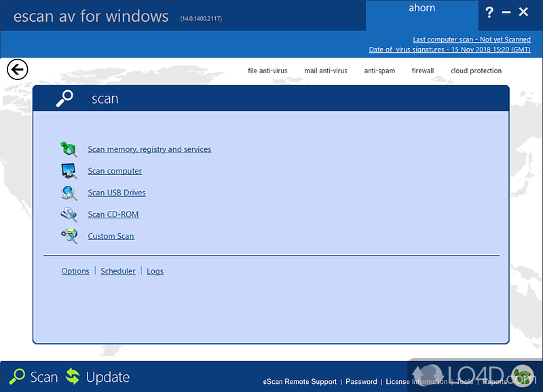Launch the Custom Scan link

(x=111, y=236)
